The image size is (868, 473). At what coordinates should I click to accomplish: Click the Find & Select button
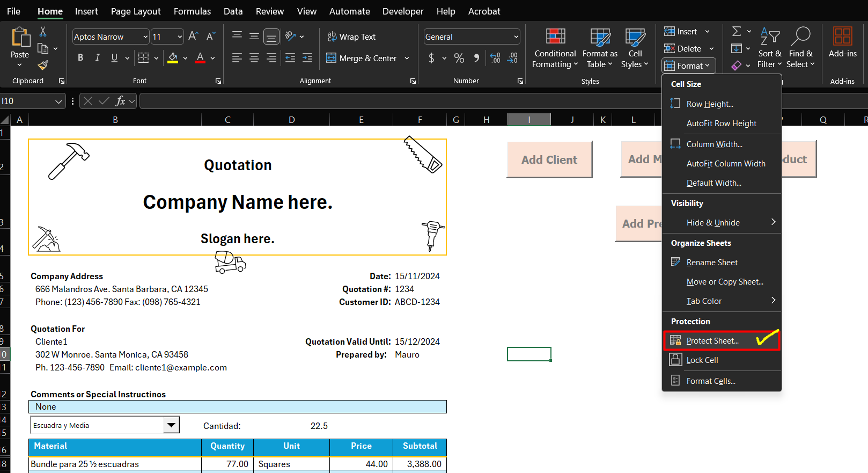click(x=800, y=48)
